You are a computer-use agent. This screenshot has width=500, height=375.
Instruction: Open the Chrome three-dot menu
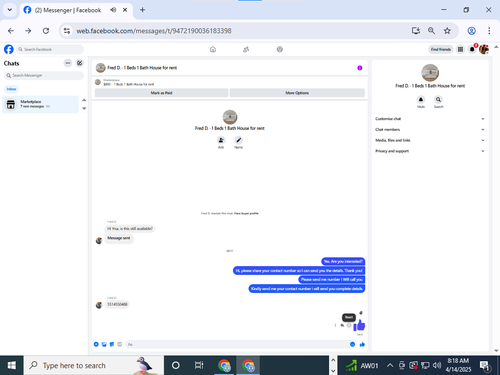(x=489, y=31)
